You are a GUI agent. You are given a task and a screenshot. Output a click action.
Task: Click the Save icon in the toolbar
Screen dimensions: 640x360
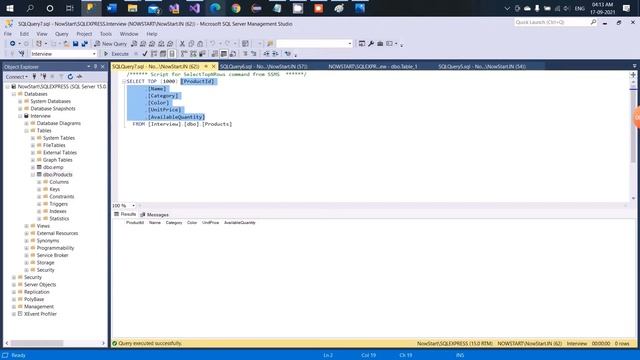pos(76,43)
